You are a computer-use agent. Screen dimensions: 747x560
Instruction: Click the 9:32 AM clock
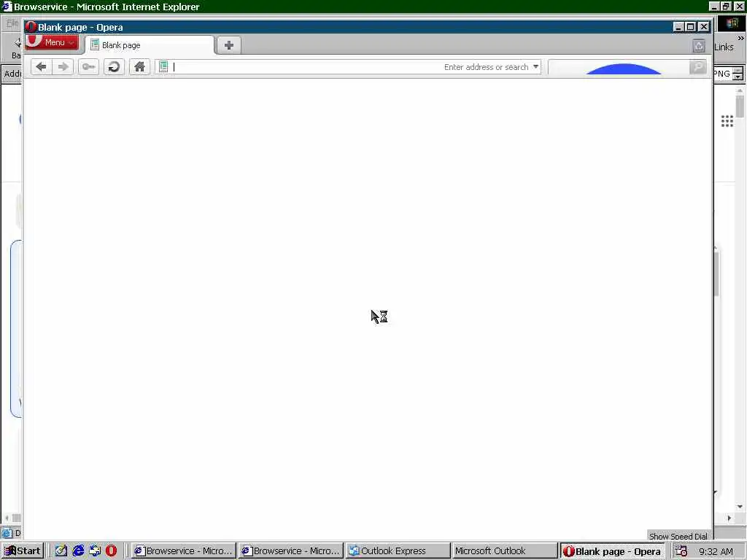coord(716,551)
